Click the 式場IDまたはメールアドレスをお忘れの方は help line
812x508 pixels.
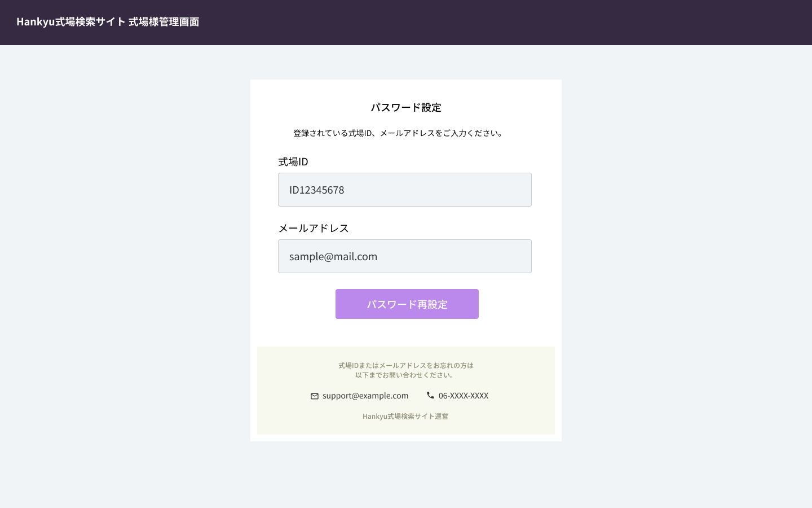click(x=405, y=365)
